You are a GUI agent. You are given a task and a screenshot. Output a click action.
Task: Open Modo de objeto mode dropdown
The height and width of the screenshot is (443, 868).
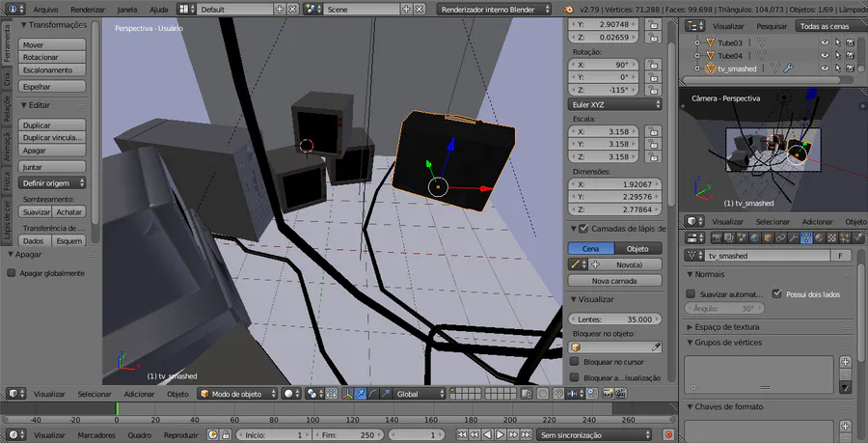click(238, 394)
